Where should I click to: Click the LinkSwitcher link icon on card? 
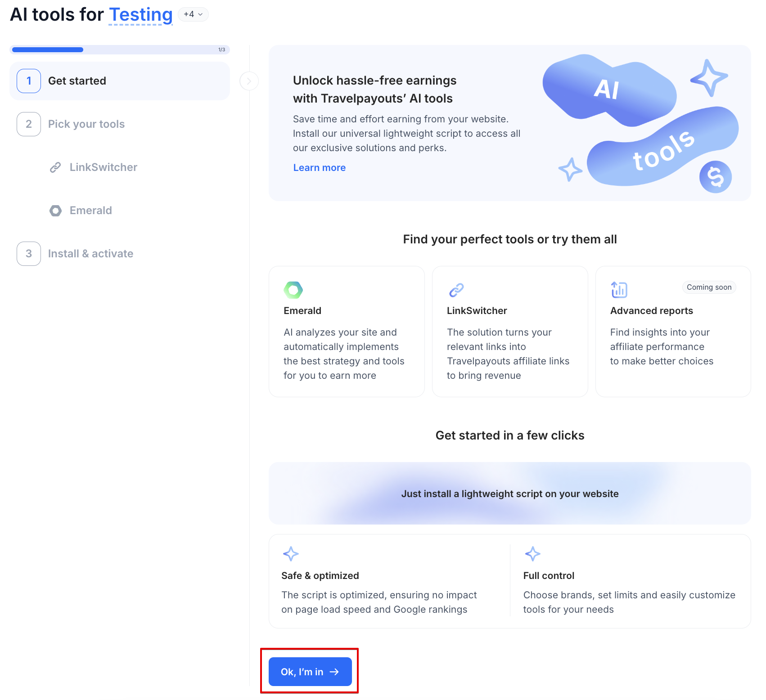456,290
